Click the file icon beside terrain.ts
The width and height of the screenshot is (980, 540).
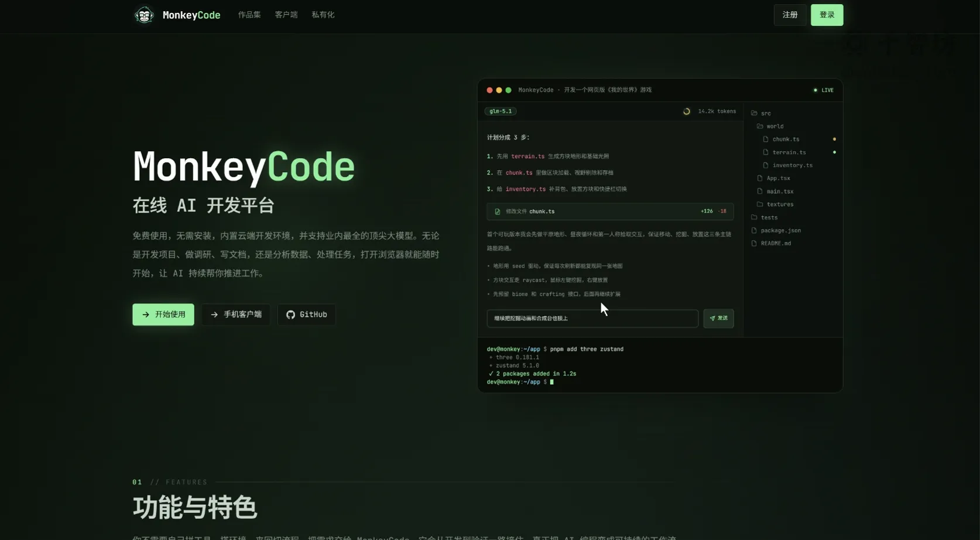[x=766, y=152]
